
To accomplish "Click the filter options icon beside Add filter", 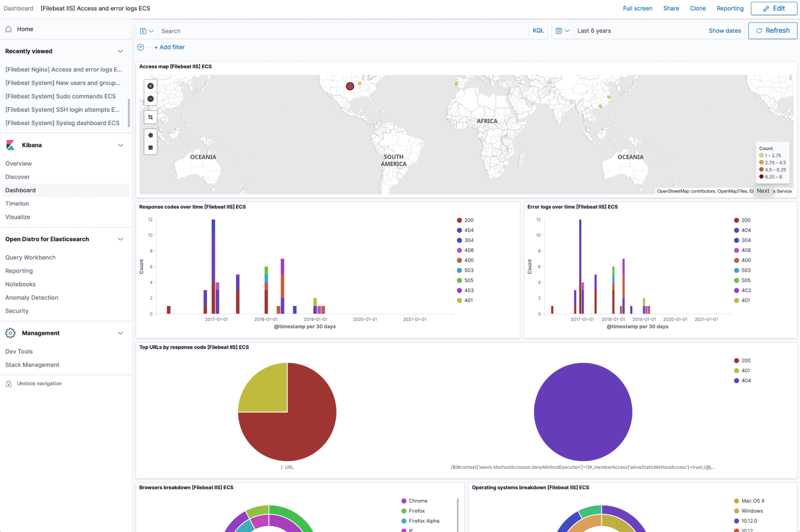I will 141,47.
